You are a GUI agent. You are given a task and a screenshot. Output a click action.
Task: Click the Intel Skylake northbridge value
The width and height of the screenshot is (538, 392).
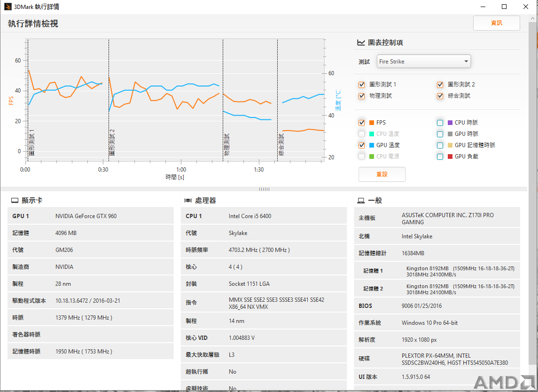tap(417, 236)
